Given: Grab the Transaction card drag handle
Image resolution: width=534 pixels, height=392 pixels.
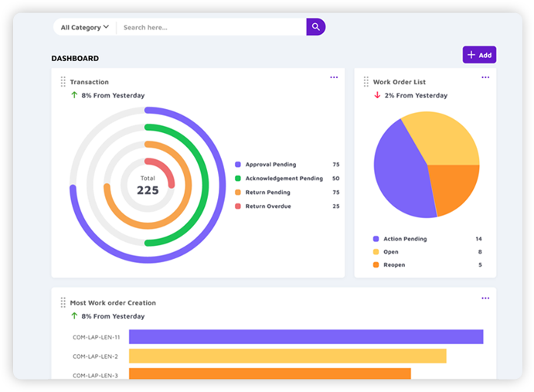Looking at the screenshot, I should pyautogui.click(x=63, y=81).
